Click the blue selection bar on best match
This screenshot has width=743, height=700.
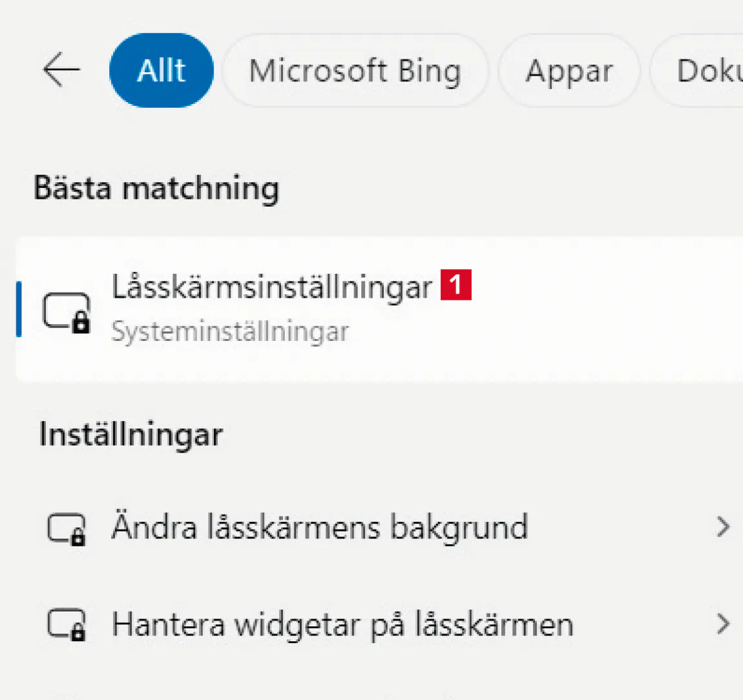(x=19, y=309)
